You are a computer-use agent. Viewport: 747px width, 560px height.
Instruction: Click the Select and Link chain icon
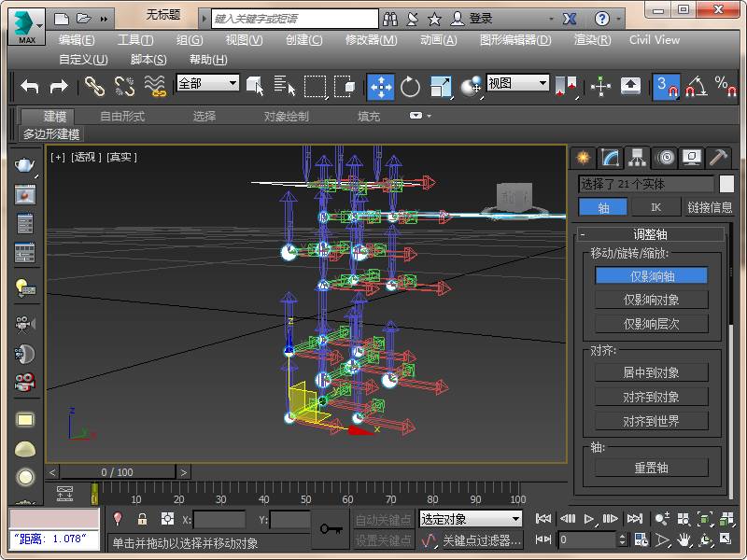(x=94, y=86)
